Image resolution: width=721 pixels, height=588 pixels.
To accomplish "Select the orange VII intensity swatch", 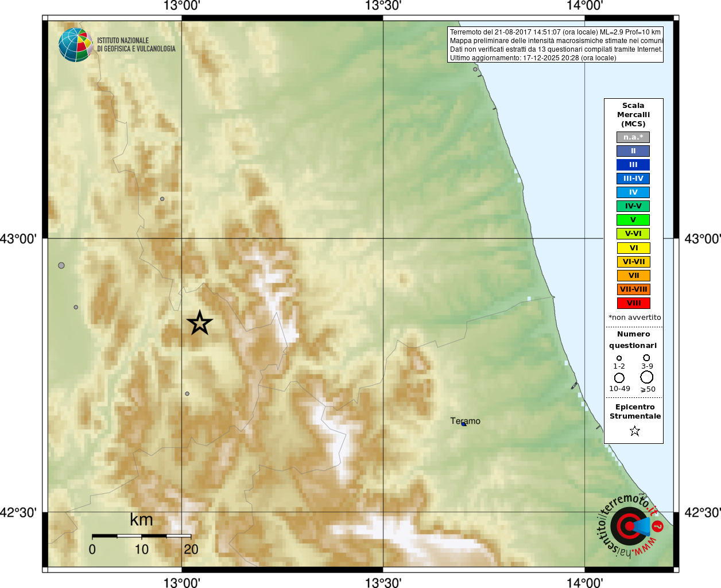I will (633, 276).
